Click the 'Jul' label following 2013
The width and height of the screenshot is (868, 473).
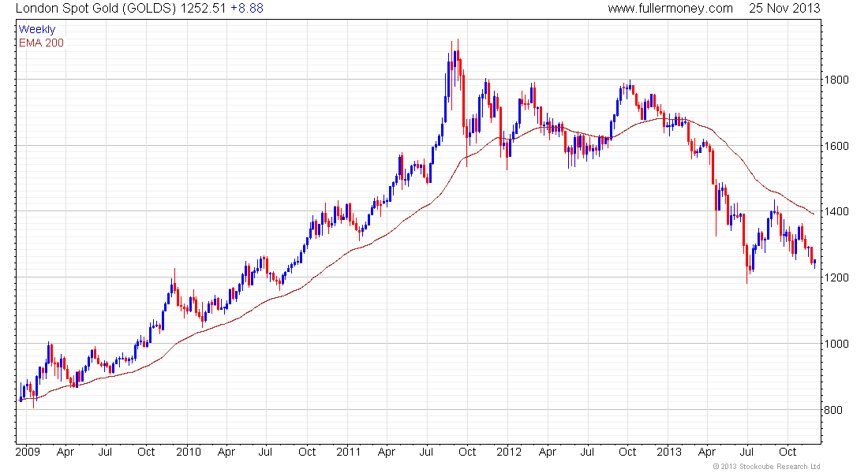pos(746,452)
